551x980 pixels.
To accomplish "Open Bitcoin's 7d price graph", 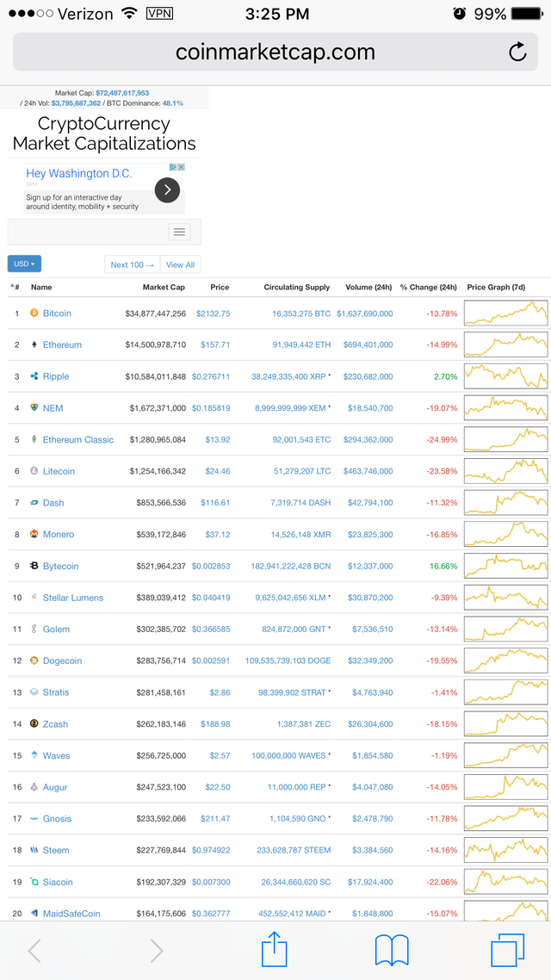I will click(505, 313).
